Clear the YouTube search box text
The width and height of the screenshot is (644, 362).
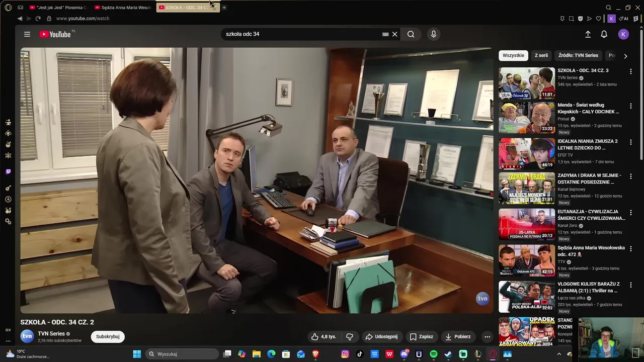tap(395, 34)
